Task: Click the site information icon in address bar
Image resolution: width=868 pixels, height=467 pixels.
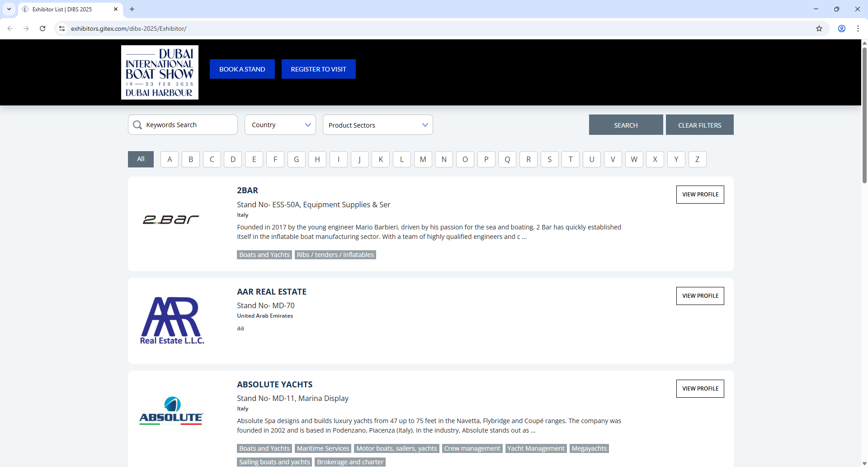Action: pyautogui.click(x=61, y=29)
